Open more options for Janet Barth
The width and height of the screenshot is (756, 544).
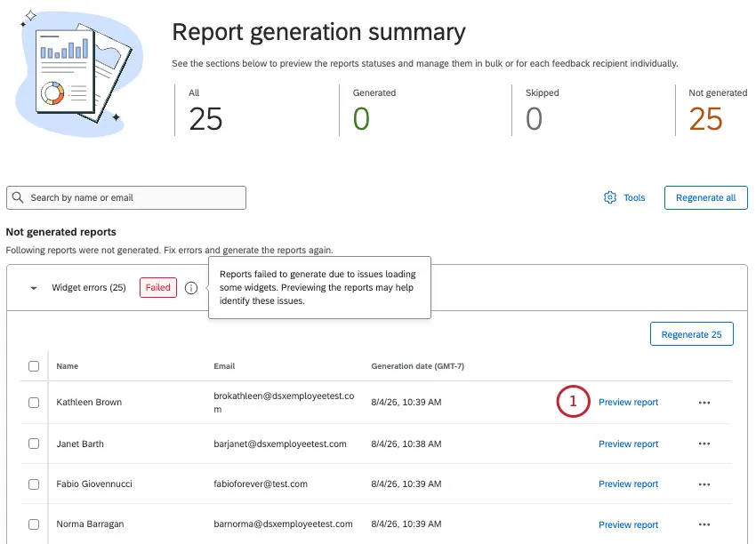(704, 444)
